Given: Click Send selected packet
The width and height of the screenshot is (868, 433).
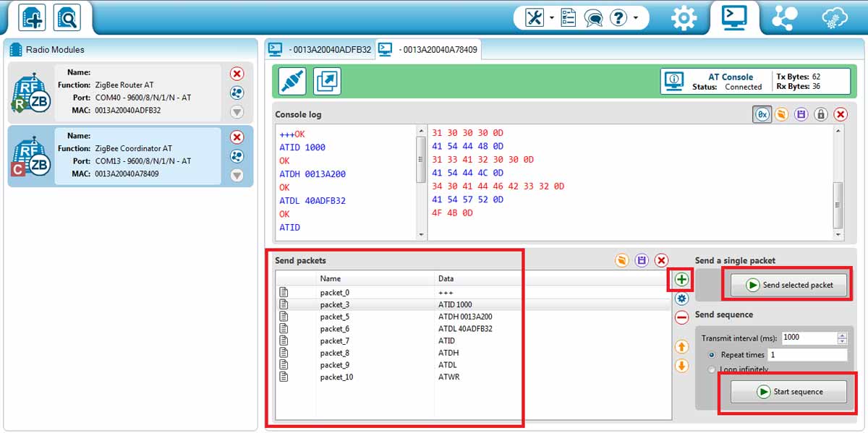Looking at the screenshot, I should click(x=787, y=284).
